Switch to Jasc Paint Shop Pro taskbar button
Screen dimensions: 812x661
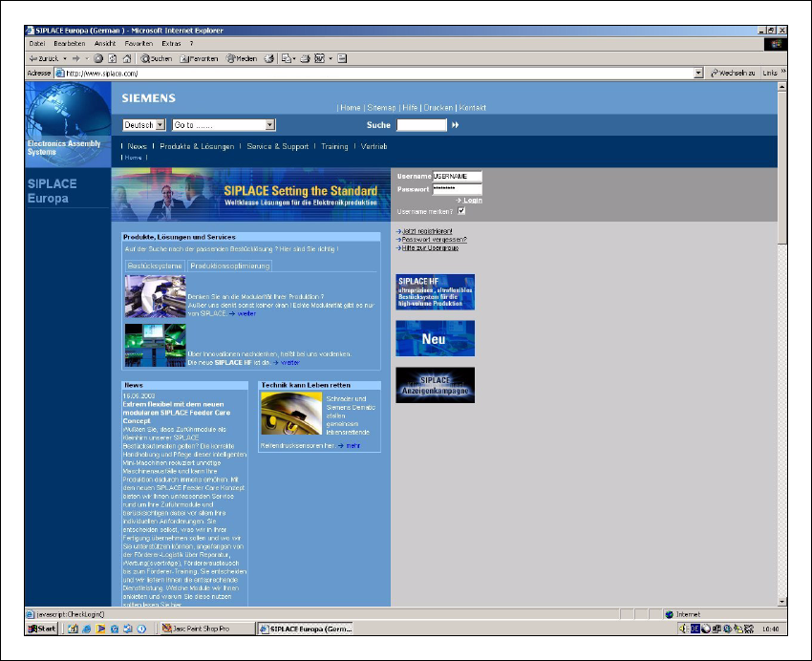tap(207, 629)
